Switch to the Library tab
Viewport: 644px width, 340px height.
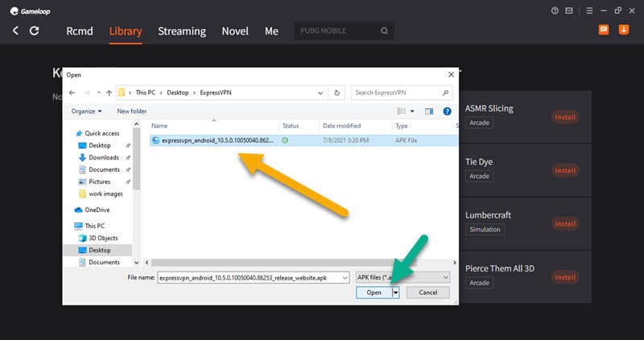tap(126, 31)
